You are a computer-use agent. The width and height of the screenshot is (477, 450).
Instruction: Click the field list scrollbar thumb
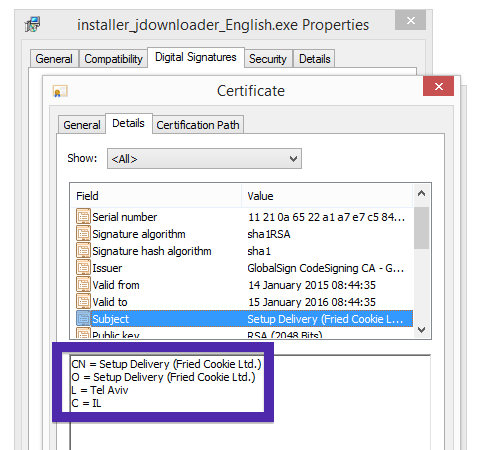422,228
